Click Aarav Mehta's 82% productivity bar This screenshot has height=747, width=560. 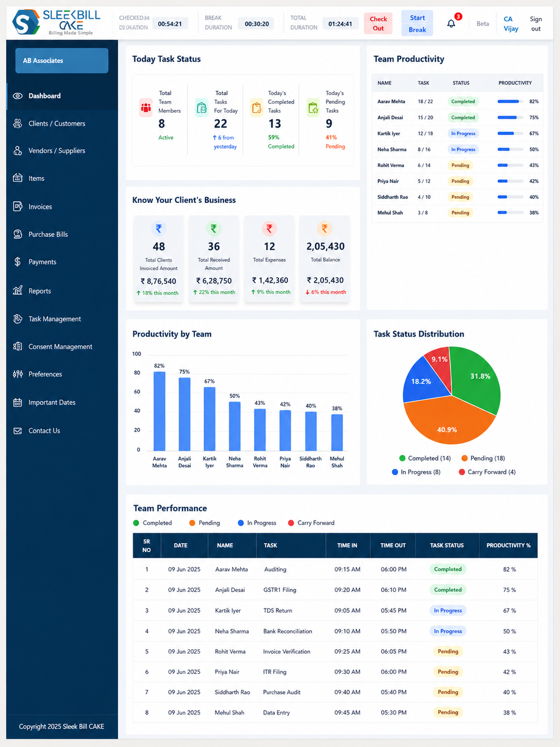[x=511, y=102]
